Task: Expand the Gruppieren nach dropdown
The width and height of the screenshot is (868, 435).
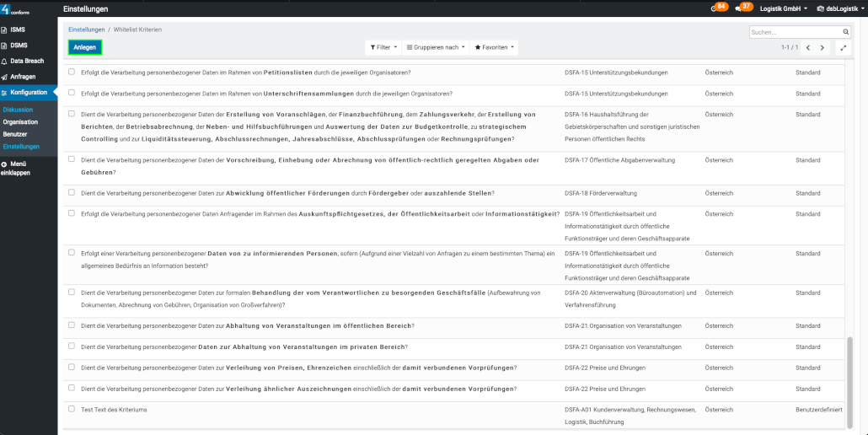Action: [435, 47]
